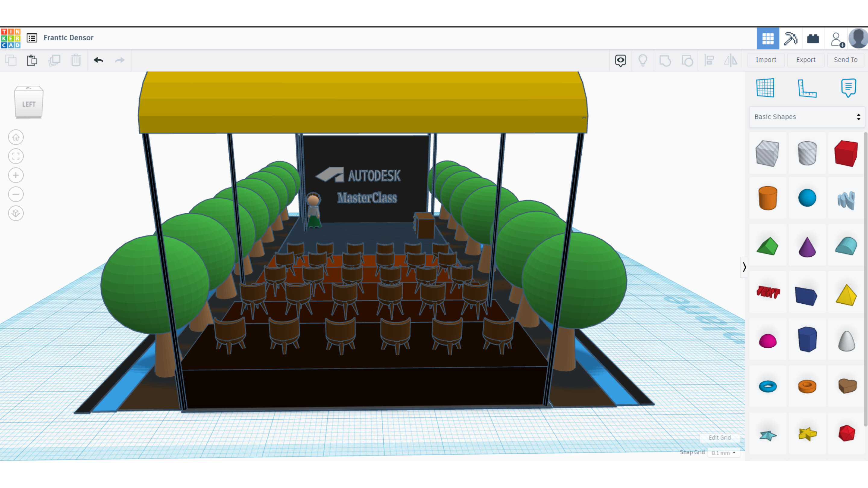Select the Workplane tool
This screenshot has width=868, height=488.
click(x=765, y=88)
